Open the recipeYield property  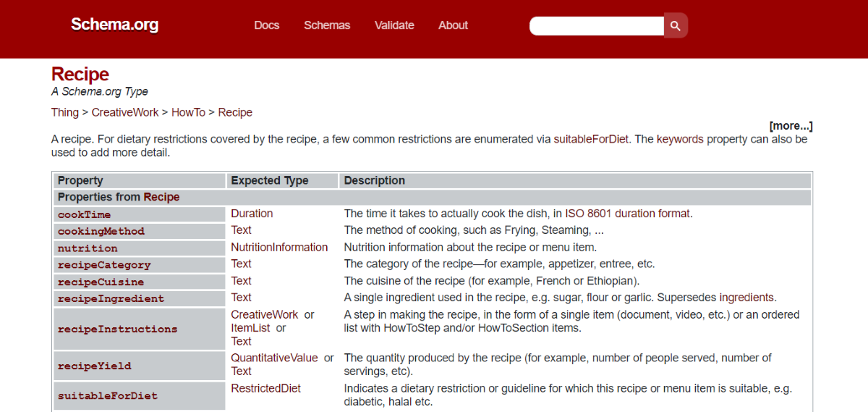click(94, 366)
